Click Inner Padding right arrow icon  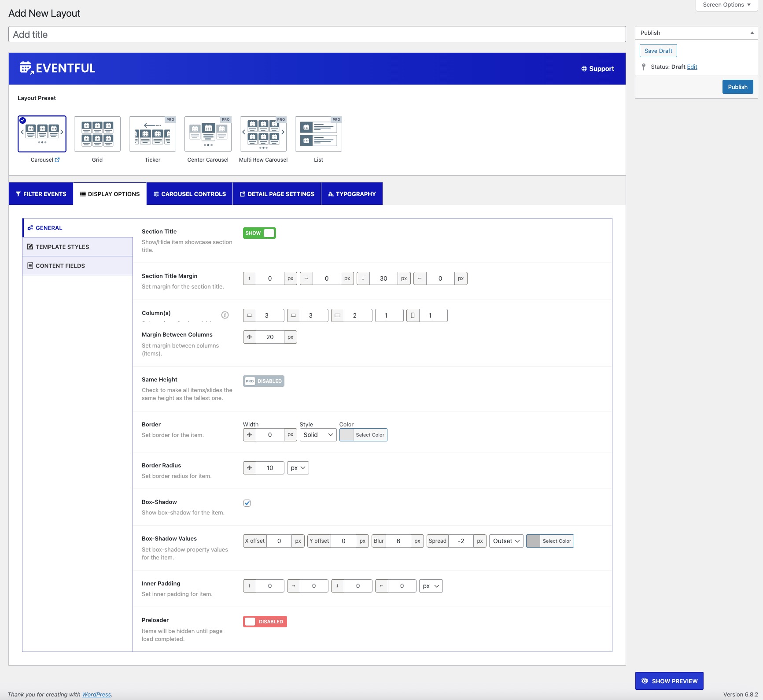click(294, 586)
